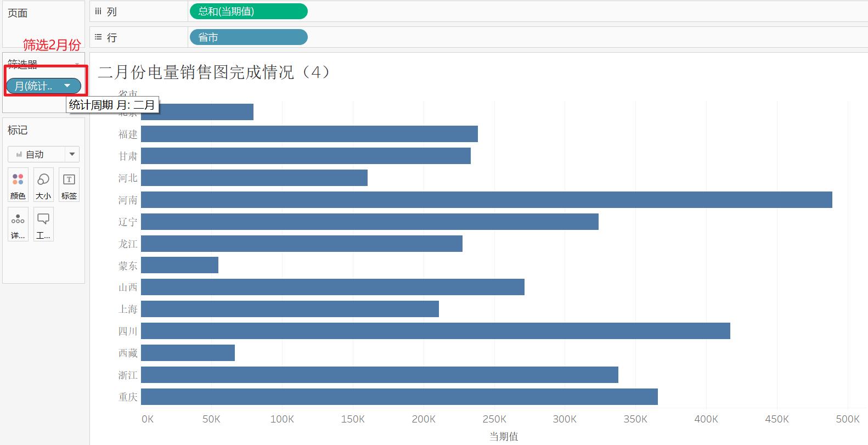The width and height of the screenshot is (868, 445).
Task: Open the 月(统计.. filter pill dropdown arrow
Action: (67, 86)
